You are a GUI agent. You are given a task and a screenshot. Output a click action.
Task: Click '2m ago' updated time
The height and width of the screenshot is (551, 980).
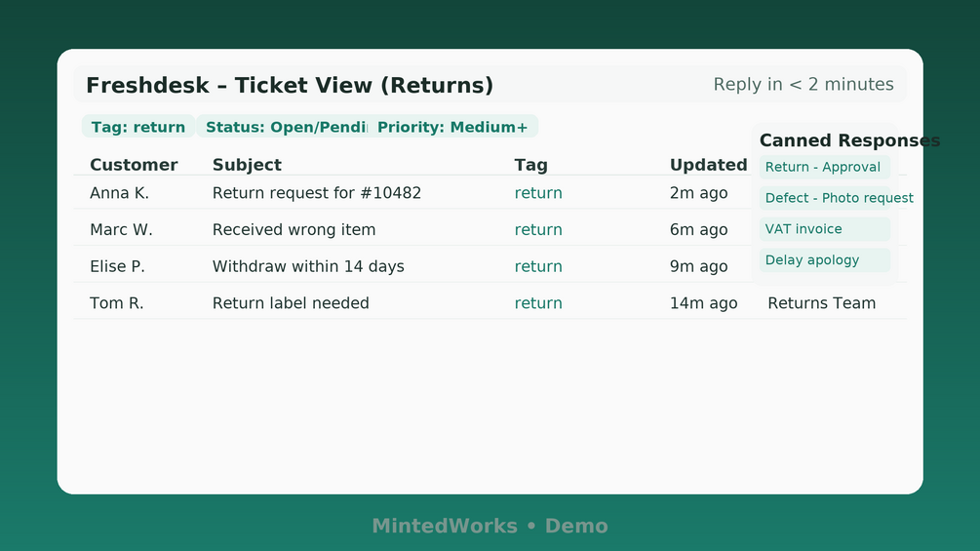click(x=699, y=193)
